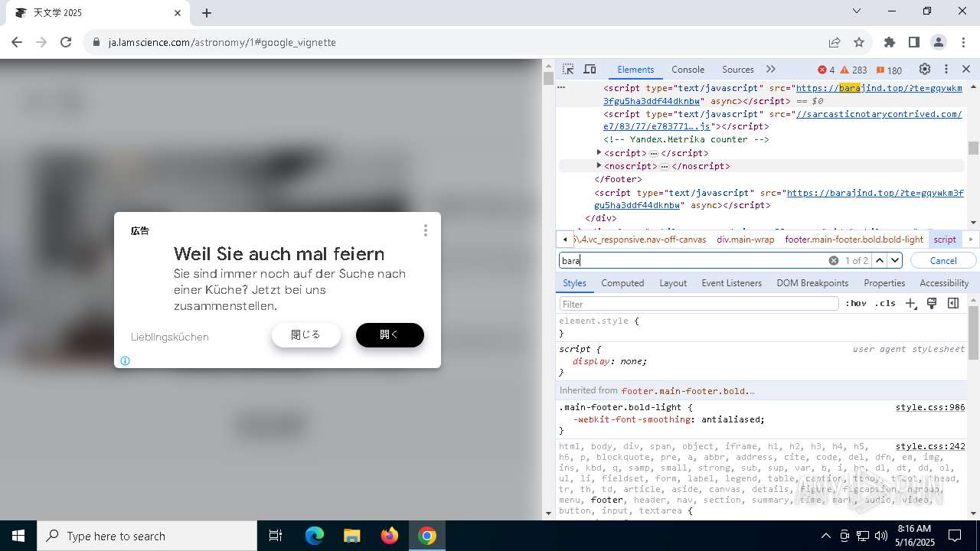Screen dimensions: 980x551
Task: Expand the collapsed script node
Action: [599, 153]
